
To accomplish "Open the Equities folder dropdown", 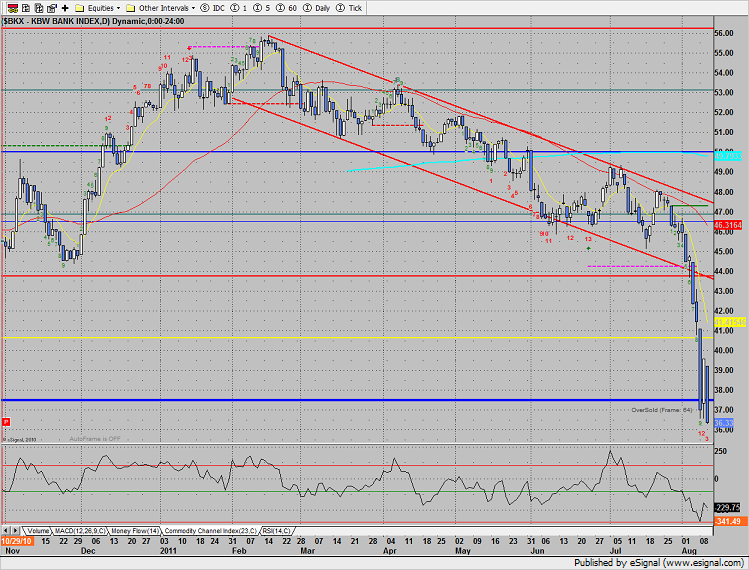I will coord(98,8).
